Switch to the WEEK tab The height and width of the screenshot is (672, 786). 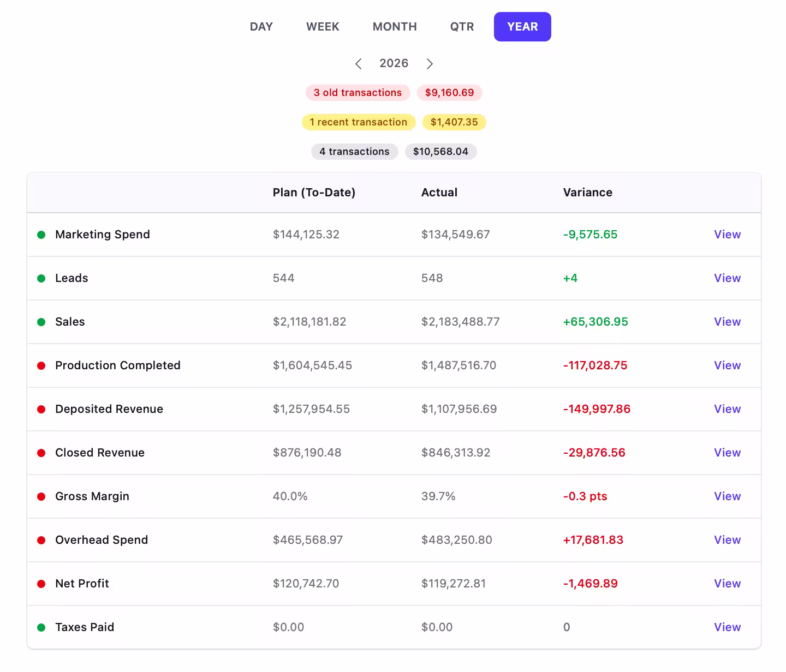pos(323,27)
